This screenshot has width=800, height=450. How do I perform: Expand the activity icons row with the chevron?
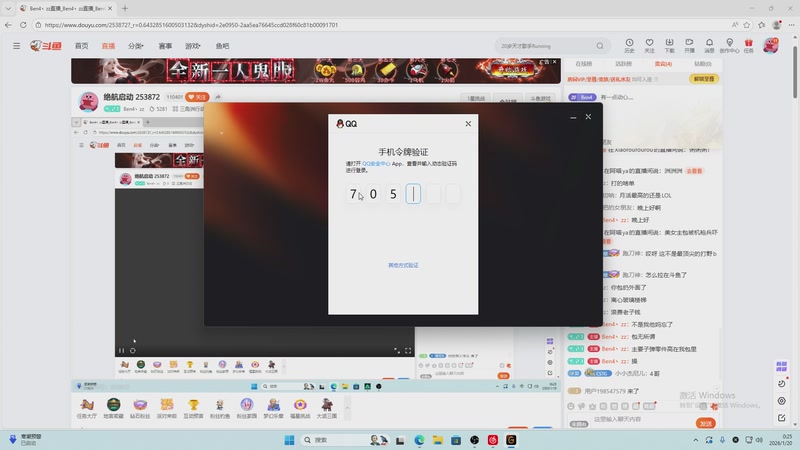347,408
